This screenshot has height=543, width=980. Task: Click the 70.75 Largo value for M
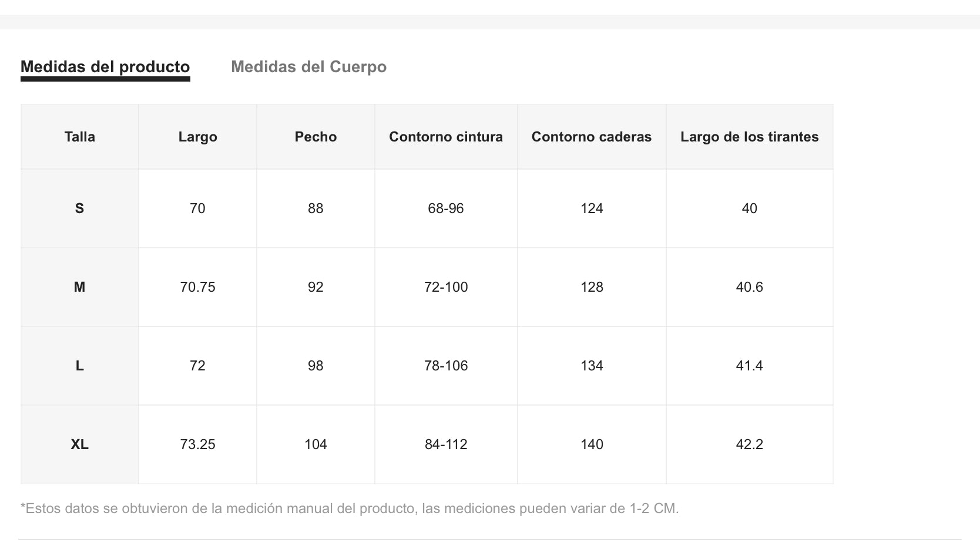197,287
